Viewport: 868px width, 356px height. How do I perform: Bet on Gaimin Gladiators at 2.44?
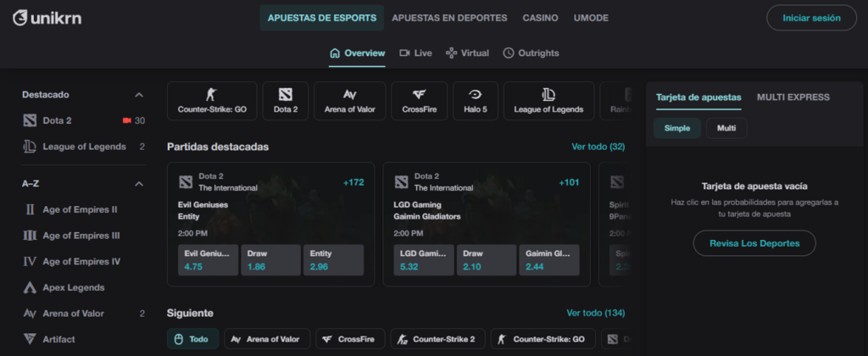click(x=549, y=260)
